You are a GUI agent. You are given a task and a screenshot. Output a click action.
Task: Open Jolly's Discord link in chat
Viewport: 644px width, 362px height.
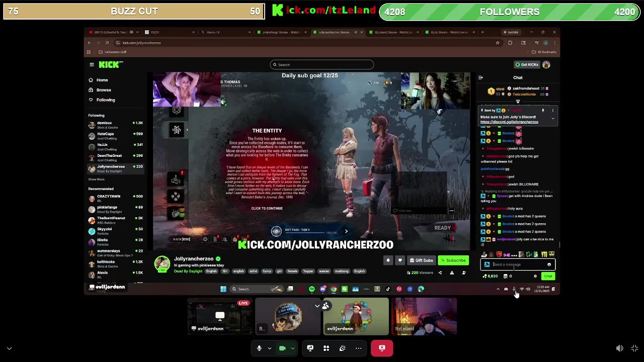[509, 122]
